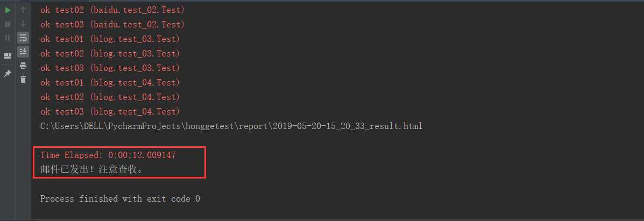Clear console with the trash icon
This screenshot has height=221, width=644.
23,80
